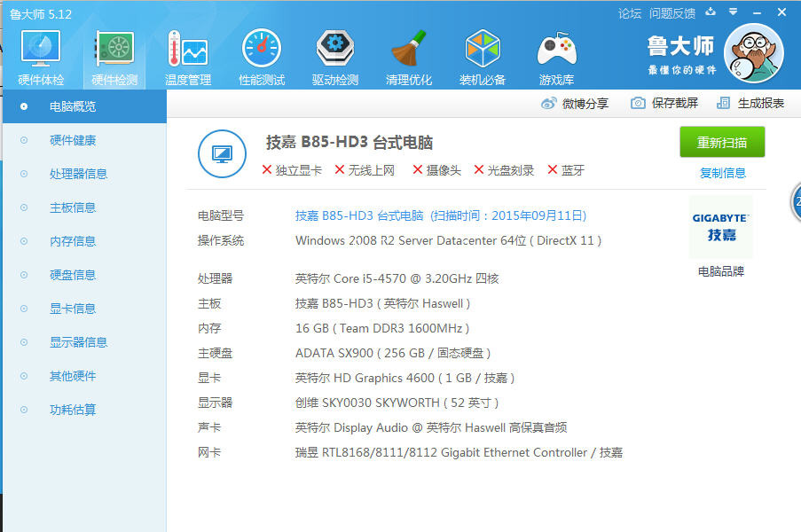Viewport: 801px width, 532px height.
Task: Open the 问题反馈 feedback link
Action: [x=672, y=13]
